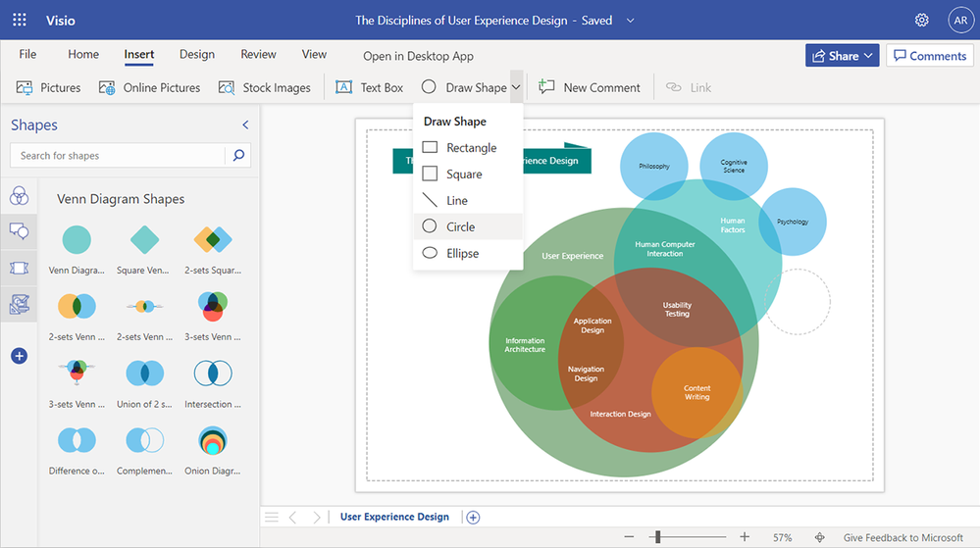The image size is (980, 548).
Task: Choose Ellipse from Draw Shape menu
Action: pos(468,253)
